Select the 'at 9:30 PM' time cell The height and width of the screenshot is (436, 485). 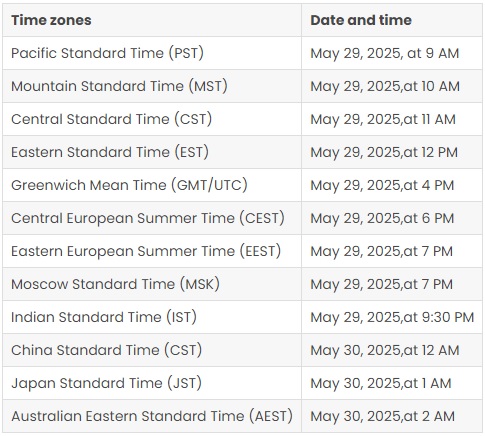(x=392, y=317)
